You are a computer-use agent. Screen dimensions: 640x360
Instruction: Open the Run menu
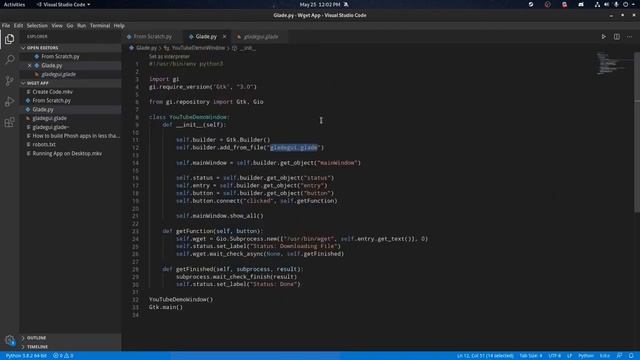point(82,26)
